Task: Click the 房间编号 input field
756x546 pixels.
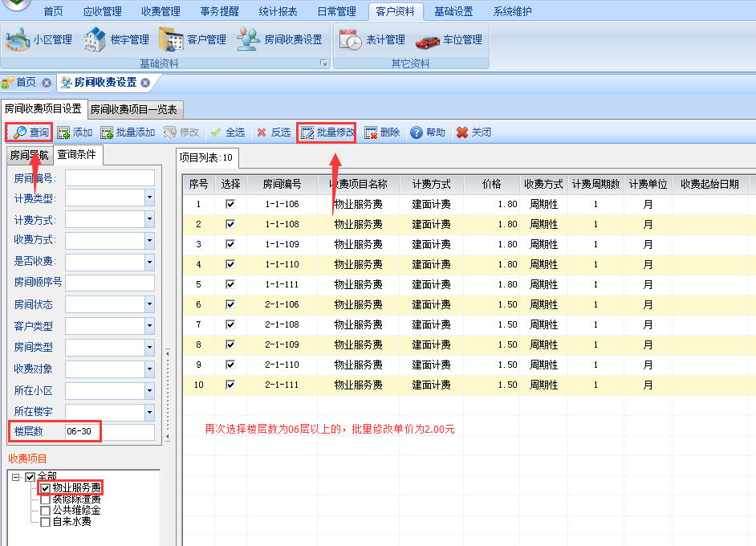Action: tap(110, 178)
